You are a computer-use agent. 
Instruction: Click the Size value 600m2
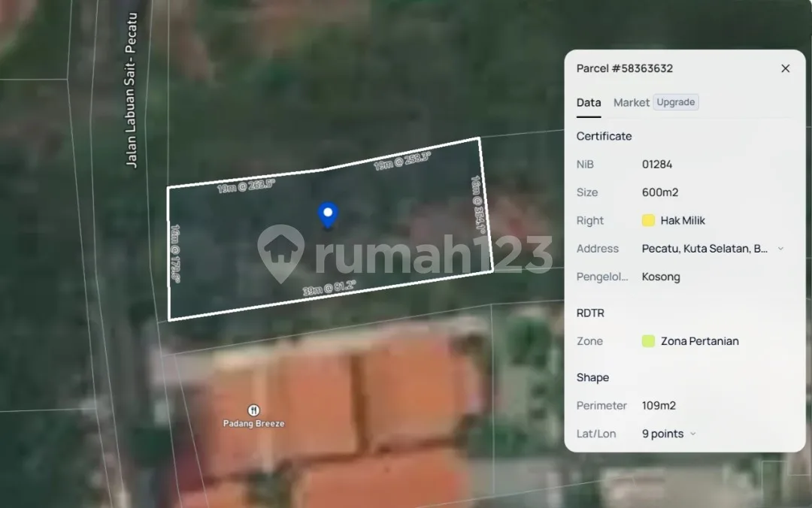660,192
